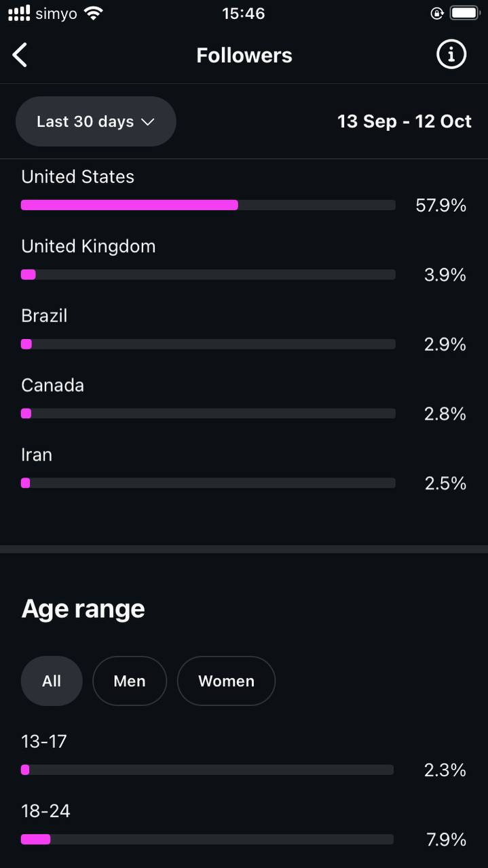Tap the Iran 2.5% value
Image resolution: width=488 pixels, height=868 pixels.
pyautogui.click(x=445, y=484)
